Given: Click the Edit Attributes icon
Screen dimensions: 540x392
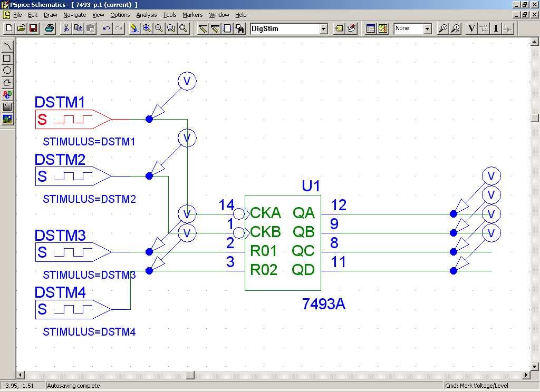Looking at the screenshot, I should click(x=339, y=28).
